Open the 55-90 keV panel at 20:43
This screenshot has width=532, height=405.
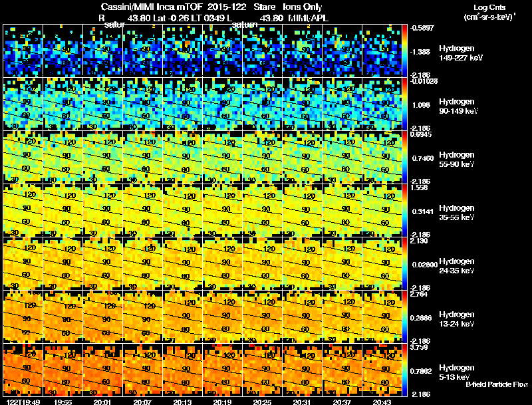pyautogui.click(x=382, y=157)
